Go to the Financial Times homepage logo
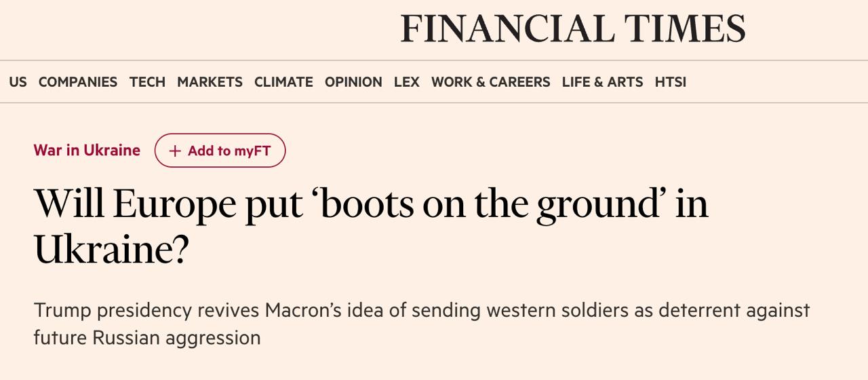This screenshot has height=380, width=868. 572,28
